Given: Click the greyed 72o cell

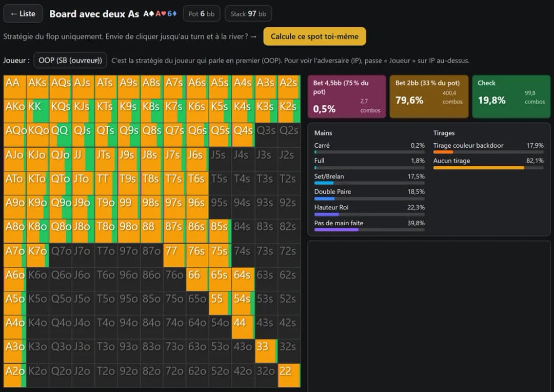Looking at the screenshot, I should tap(174, 376).
